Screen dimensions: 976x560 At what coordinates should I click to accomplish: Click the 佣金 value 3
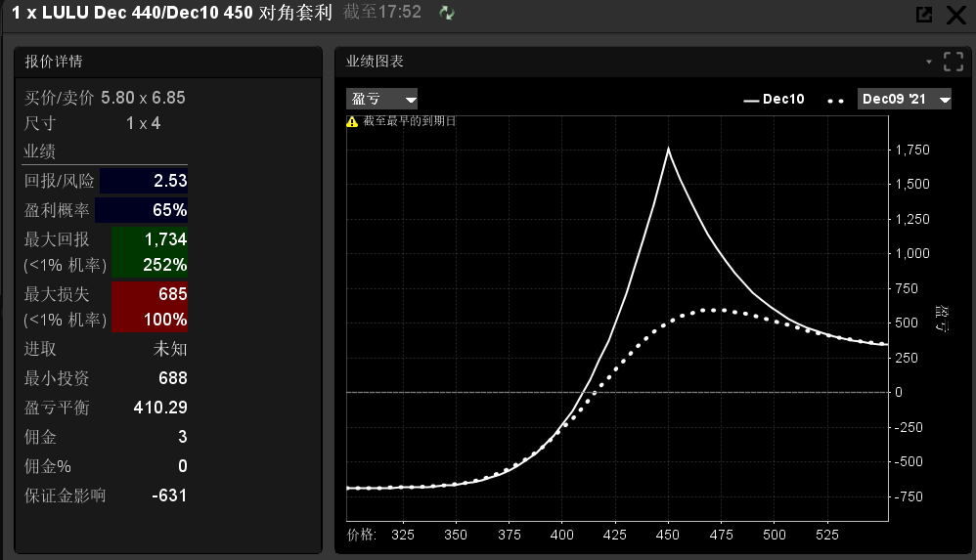[x=182, y=436]
